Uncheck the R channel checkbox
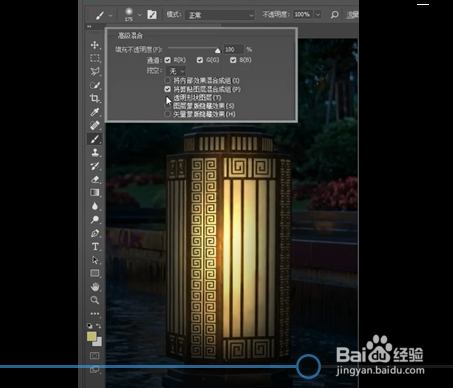453x388 pixels. [x=167, y=60]
